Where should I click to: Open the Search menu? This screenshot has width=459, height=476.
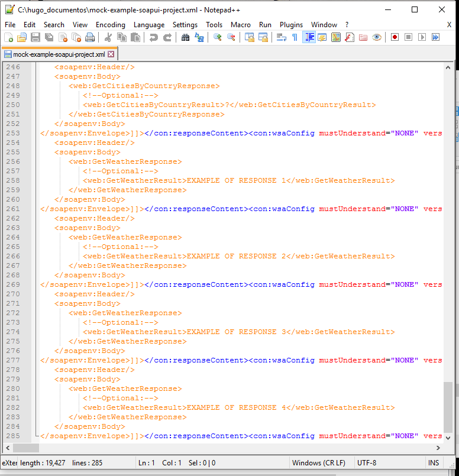point(54,25)
